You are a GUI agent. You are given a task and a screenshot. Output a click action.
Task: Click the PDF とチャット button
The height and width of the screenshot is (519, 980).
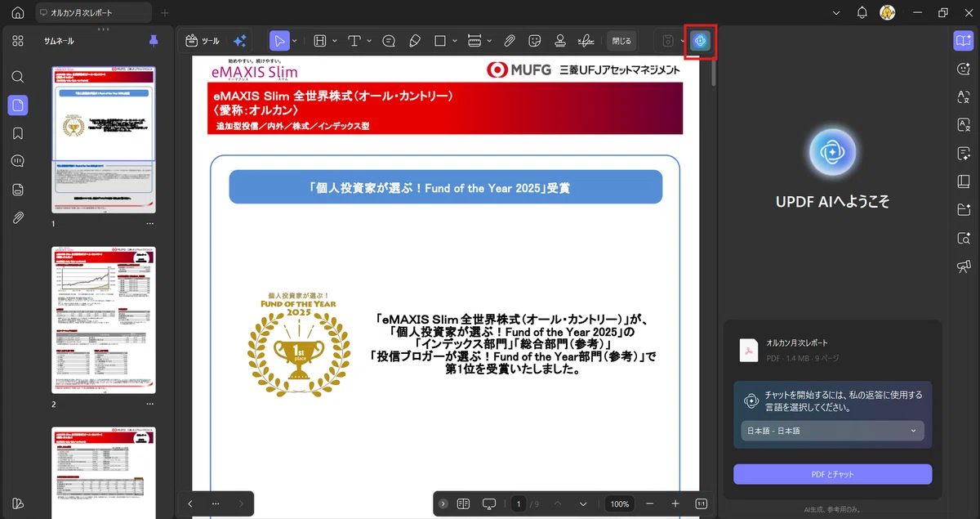[832, 474]
